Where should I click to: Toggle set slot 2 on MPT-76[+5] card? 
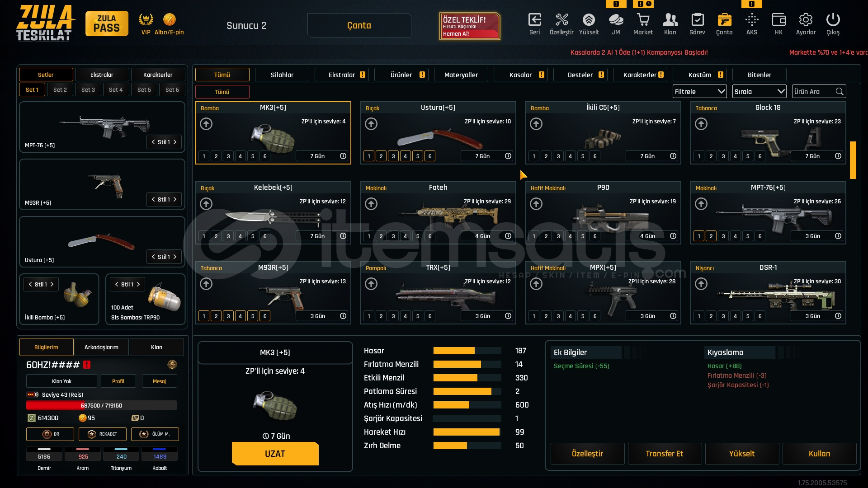[711, 236]
